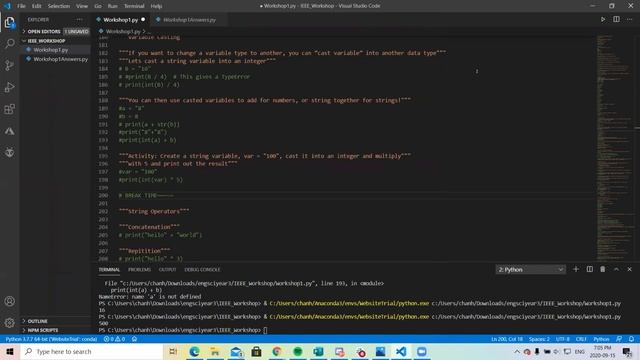Click the home icon in status bar
This screenshot has height=360, width=640.
click(134, 339)
